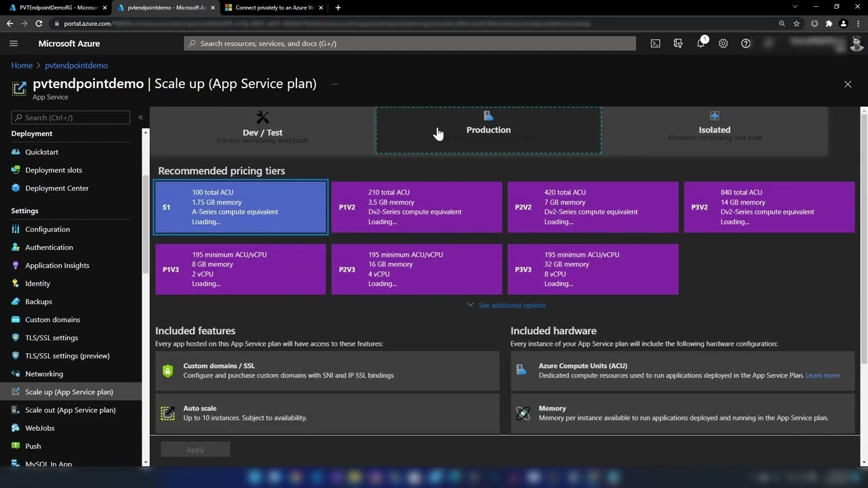This screenshot has height=488, width=868.
Task: Select the Isolated tab
Action: tap(715, 130)
